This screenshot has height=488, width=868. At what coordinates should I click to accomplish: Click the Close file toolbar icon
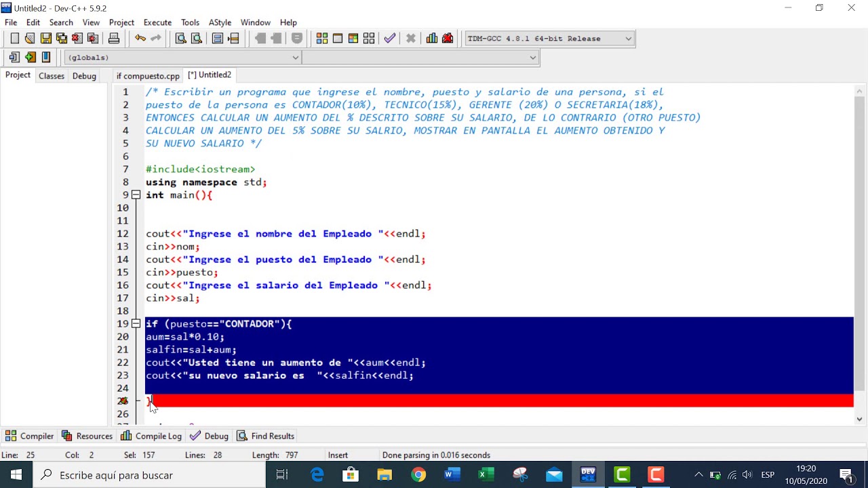[77, 39]
